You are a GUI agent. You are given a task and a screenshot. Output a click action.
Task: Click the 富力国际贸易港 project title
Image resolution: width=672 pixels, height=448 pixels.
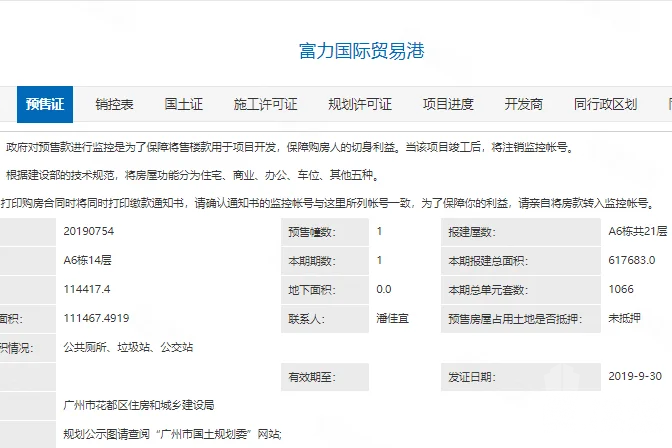(x=362, y=51)
